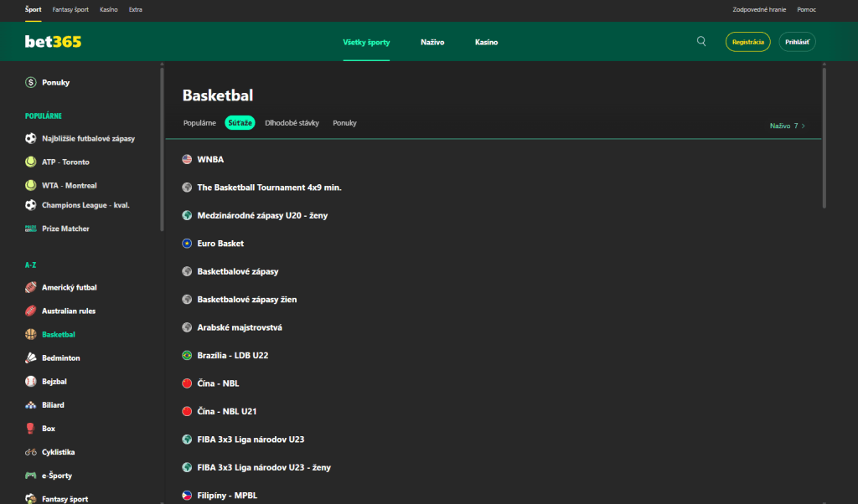
Task: Click the Euro Basket flag icon
Action: tap(187, 244)
